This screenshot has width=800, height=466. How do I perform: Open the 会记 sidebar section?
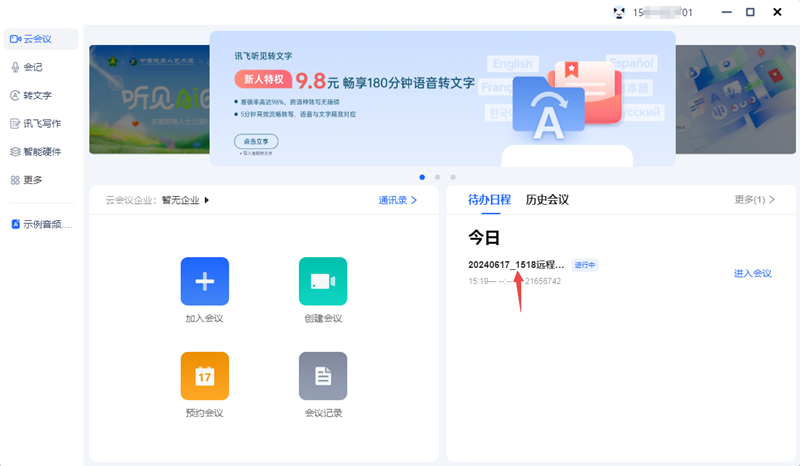27,67
